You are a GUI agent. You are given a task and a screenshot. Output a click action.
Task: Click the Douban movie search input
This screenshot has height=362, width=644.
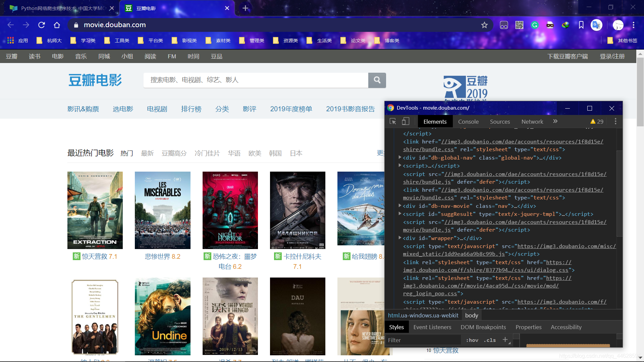256,80
